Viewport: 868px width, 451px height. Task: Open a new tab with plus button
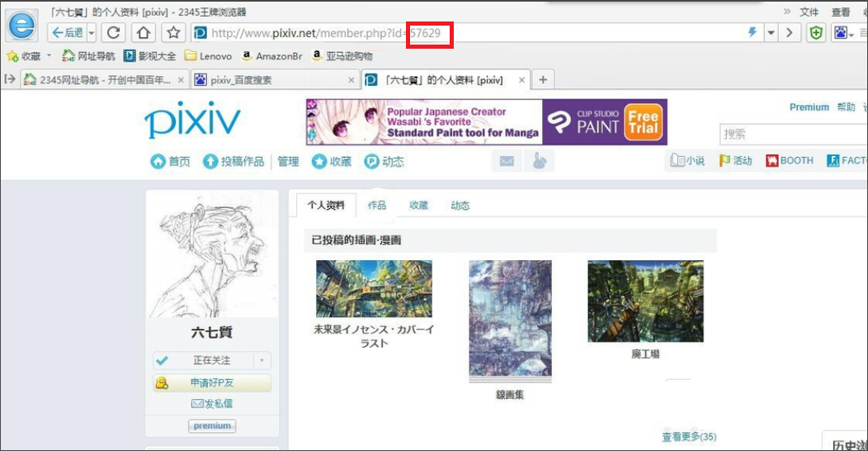pyautogui.click(x=543, y=79)
